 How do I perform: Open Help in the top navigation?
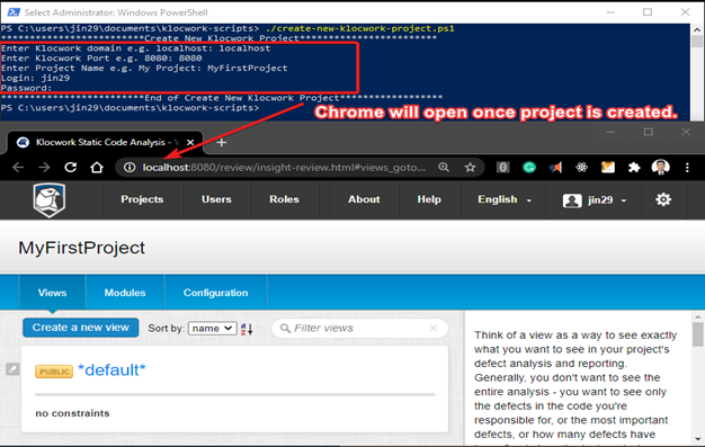pos(429,199)
